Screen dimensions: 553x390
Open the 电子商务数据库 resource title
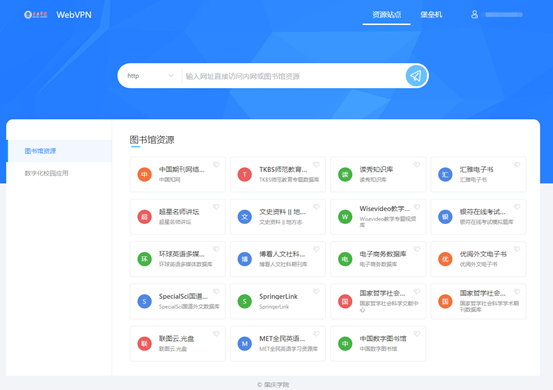point(383,254)
